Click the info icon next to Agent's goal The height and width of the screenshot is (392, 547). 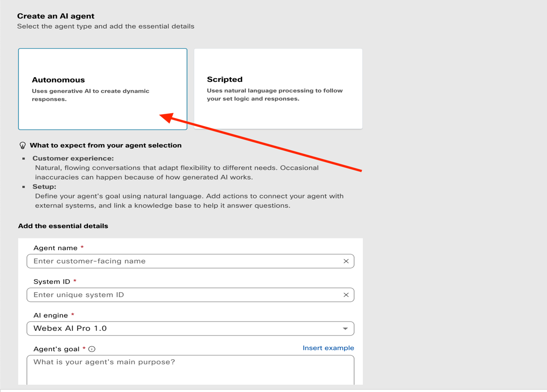[x=92, y=349]
